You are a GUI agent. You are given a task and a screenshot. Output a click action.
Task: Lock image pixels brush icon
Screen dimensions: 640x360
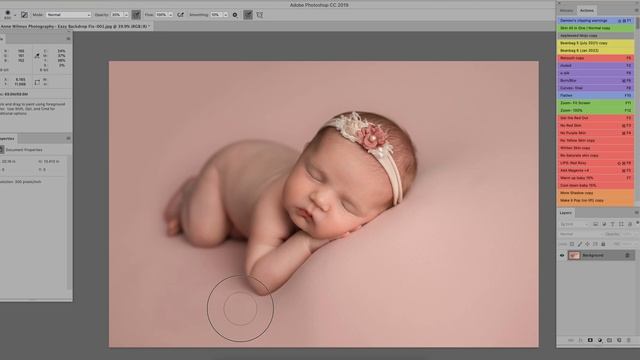(x=580, y=244)
